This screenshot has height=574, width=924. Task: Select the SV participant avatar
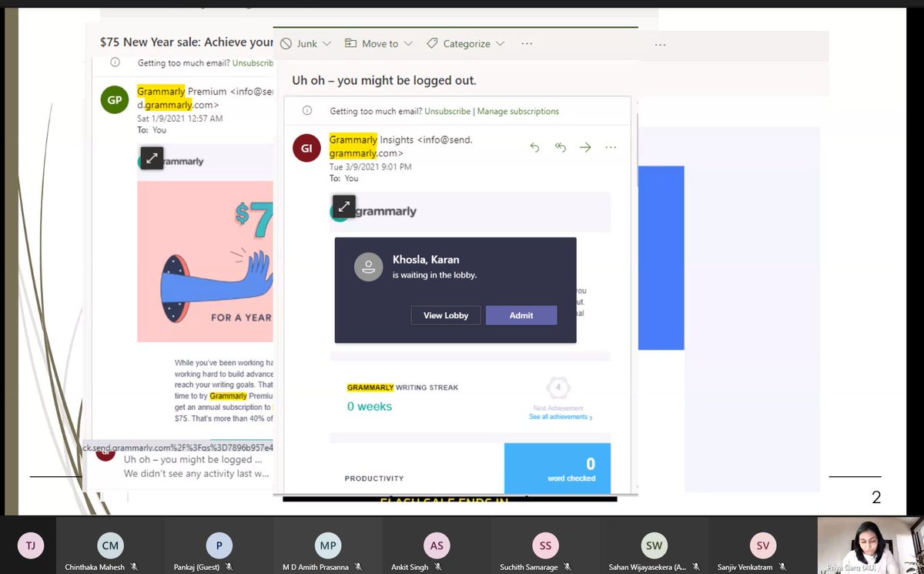(763, 545)
